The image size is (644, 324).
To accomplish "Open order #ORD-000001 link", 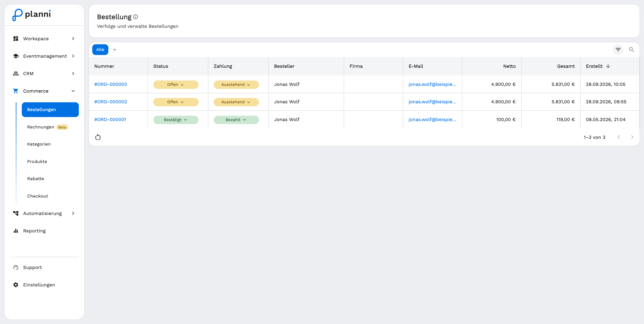I will [110, 120].
